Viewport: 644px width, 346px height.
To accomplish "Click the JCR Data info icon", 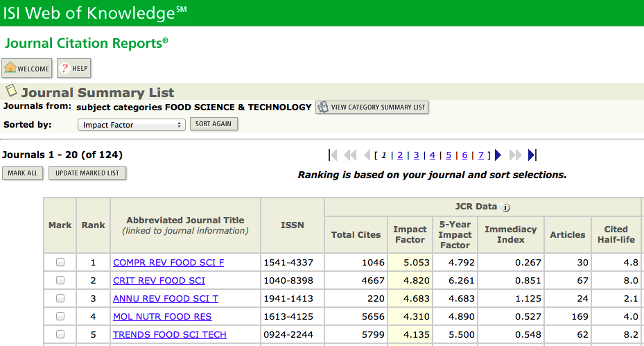I will tap(505, 207).
